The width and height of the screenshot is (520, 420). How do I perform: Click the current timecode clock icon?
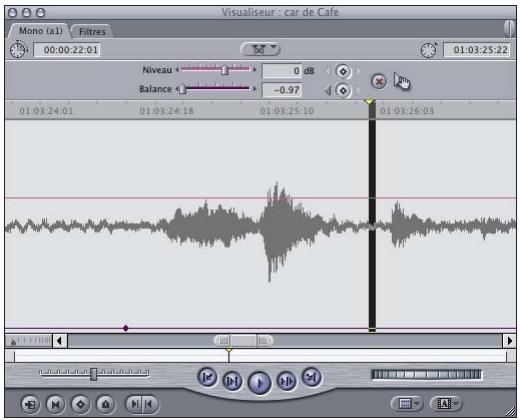(x=429, y=50)
